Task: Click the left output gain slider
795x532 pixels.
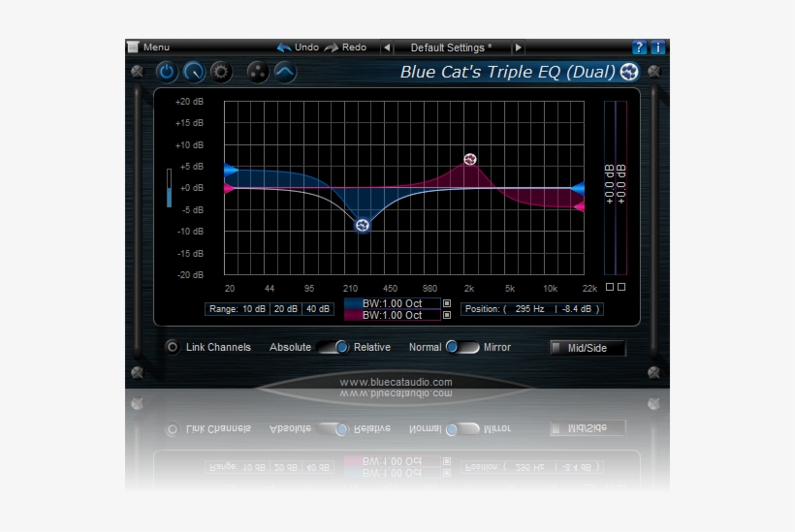Action: (610, 187)
